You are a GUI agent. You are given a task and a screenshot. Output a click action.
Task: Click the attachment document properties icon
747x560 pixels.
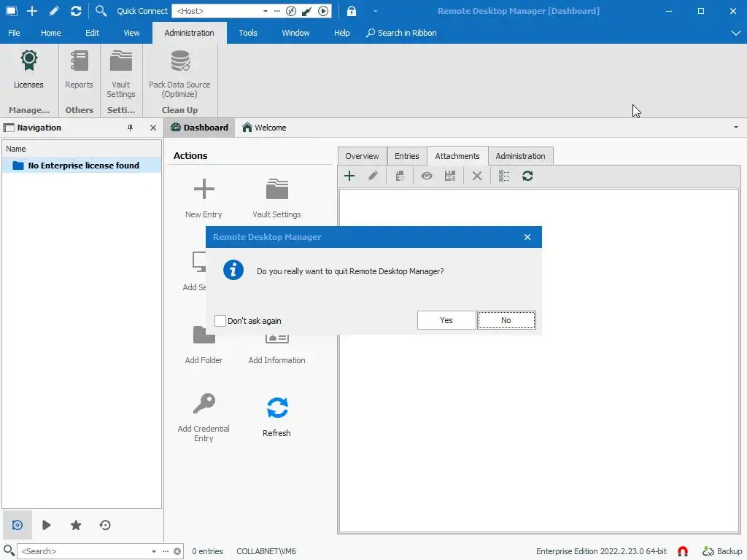point(400,176)
